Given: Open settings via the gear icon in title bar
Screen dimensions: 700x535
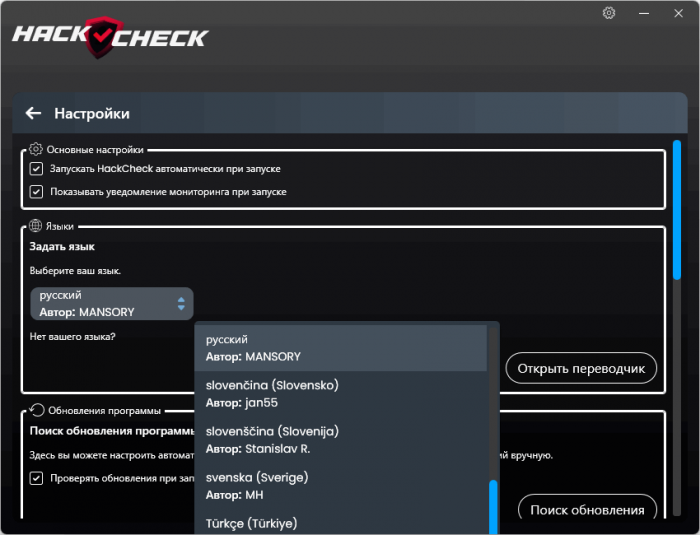Looking at the screenshot, I should pos(609,13).
